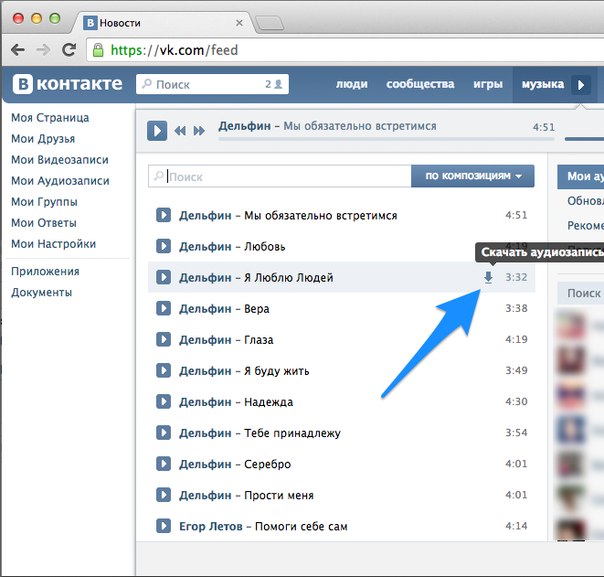The height and width of the screenshot is (577, 604).
Task: Open the игры section
Action: pyautogui.click(x=488, y=84)
